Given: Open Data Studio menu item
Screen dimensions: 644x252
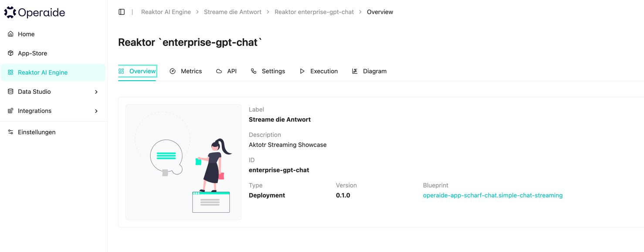Looking at the screenshot, I should tap(53, 92).
